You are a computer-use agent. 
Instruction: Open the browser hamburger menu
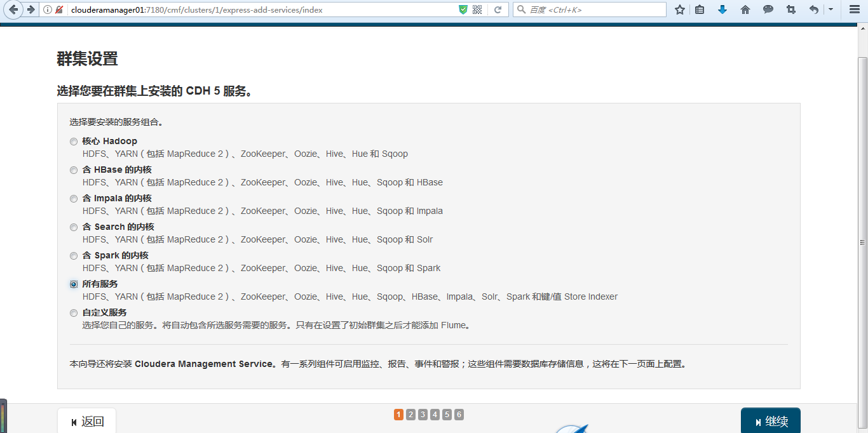[855, 10]
